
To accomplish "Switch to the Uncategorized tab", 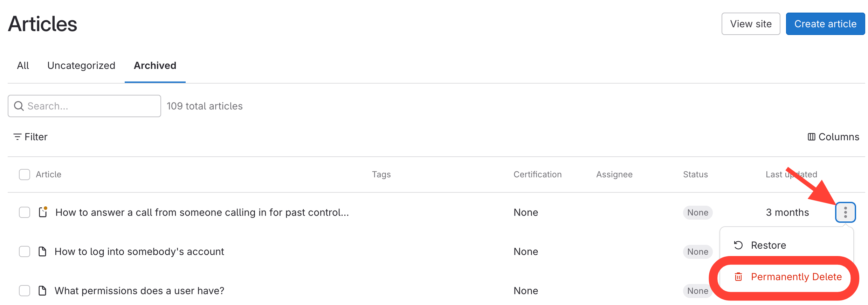I will [81, 66].
